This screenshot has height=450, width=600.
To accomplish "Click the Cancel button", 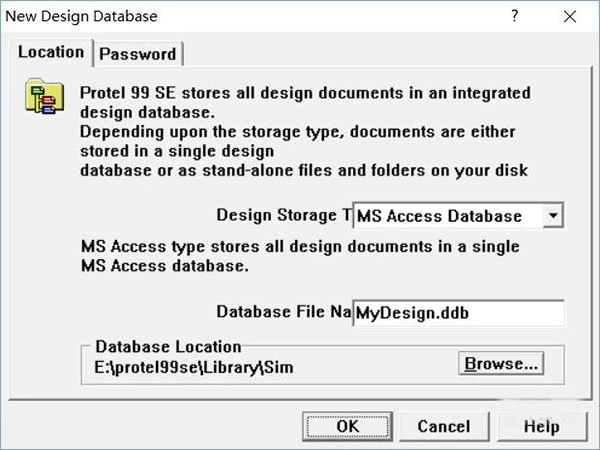I will [x=443, y=426].
